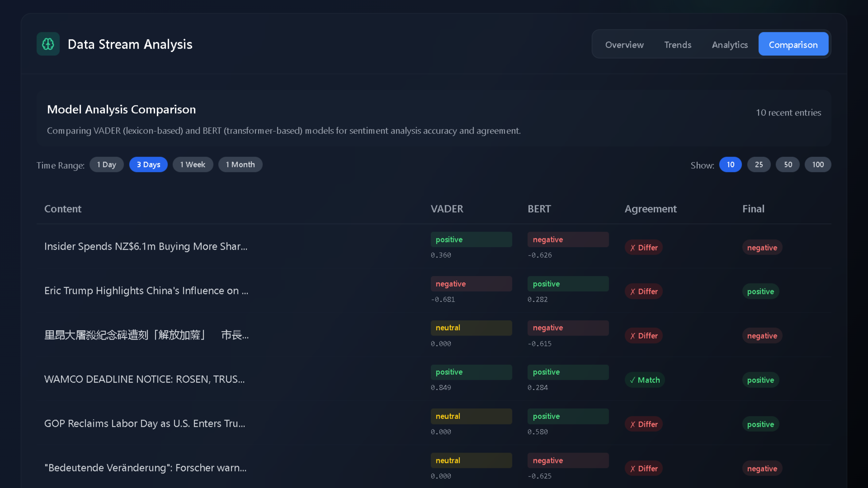This screenshot has height=488, width=868.
Task: Click final negative badge in Insider Spends row
Action: tap(762, 248)
